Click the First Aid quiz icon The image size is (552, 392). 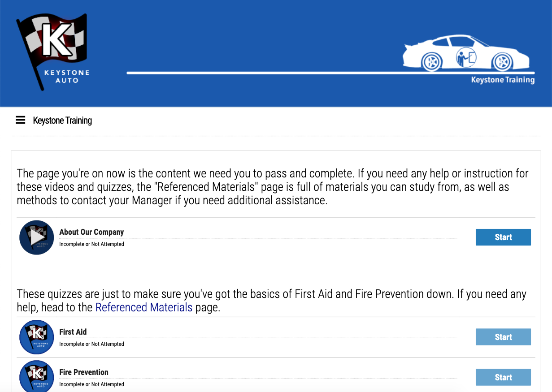(x=36, y=337)
